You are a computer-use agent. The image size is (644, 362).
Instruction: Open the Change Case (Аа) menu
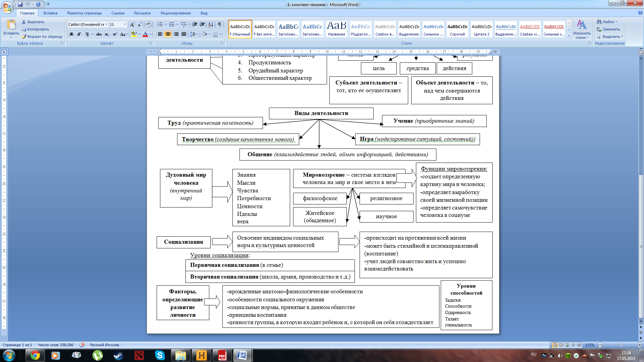[x=124, y=34]
